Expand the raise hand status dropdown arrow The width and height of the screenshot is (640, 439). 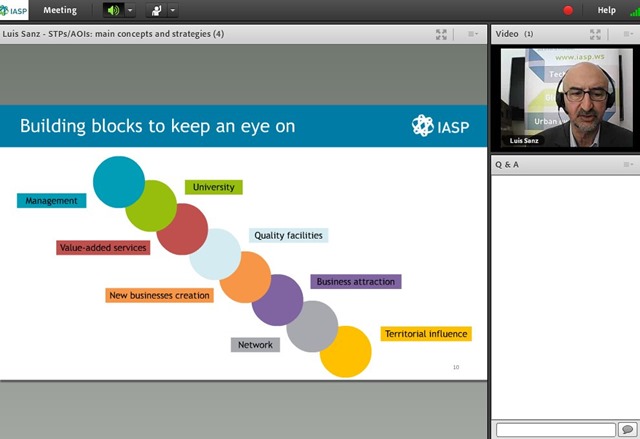tap(173, 10)
